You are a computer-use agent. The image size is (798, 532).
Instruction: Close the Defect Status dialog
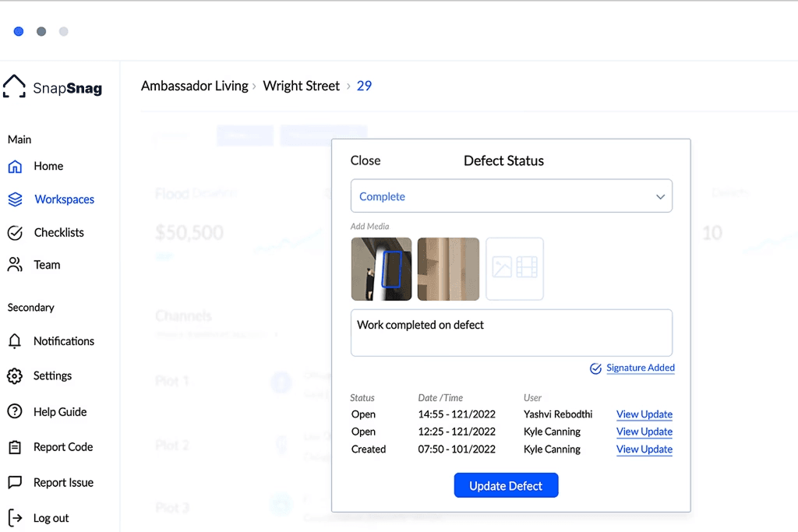point(365,160)
